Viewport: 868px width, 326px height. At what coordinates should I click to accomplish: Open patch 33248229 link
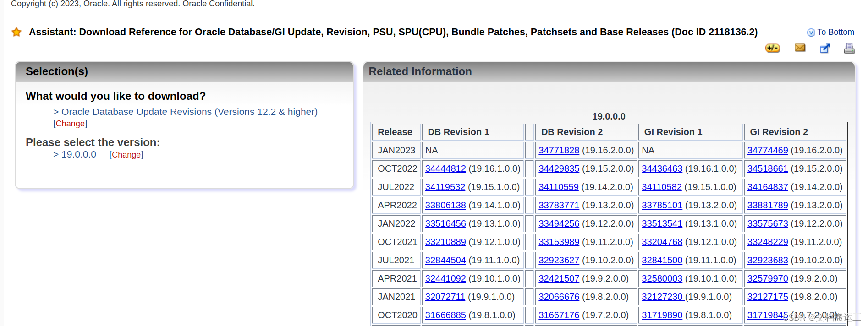pyautogui.click(x=768, y=242)
